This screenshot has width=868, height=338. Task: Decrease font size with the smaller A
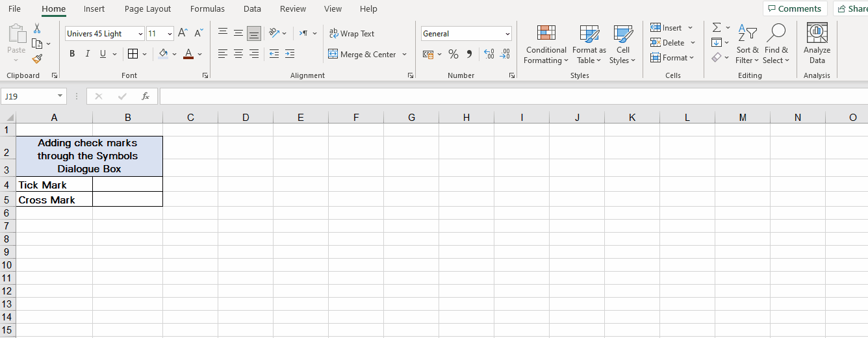(x=199, y=33)
